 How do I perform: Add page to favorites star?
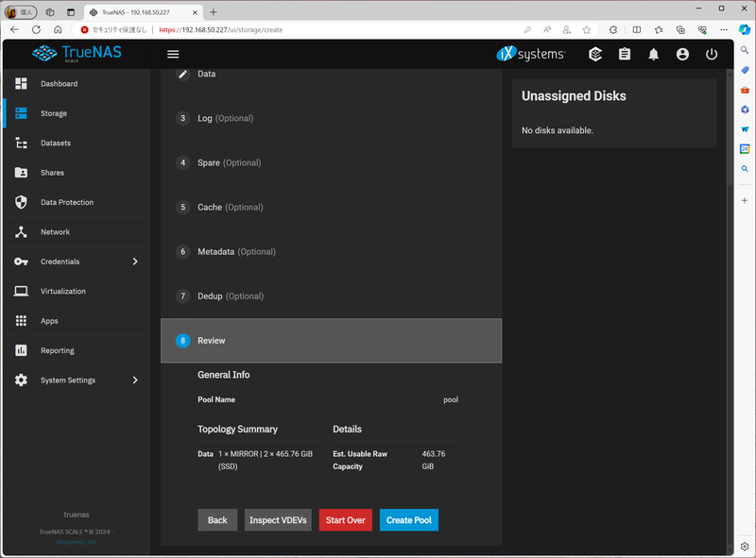coord(586,30)
